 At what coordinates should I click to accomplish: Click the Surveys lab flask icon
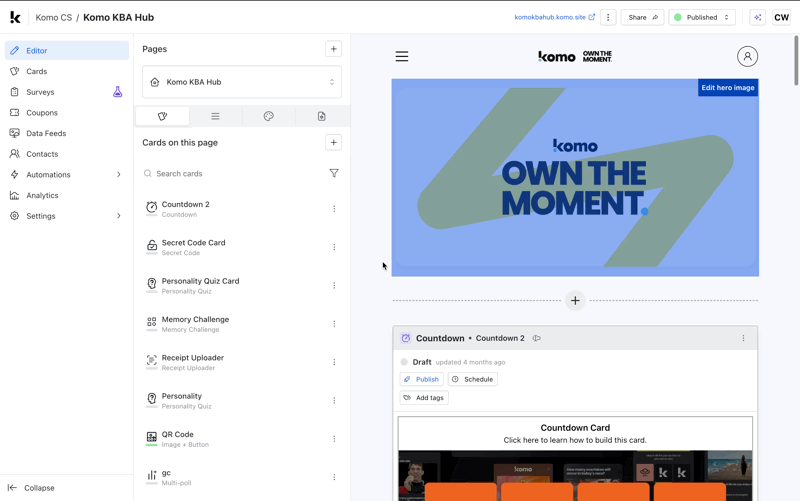117,92
